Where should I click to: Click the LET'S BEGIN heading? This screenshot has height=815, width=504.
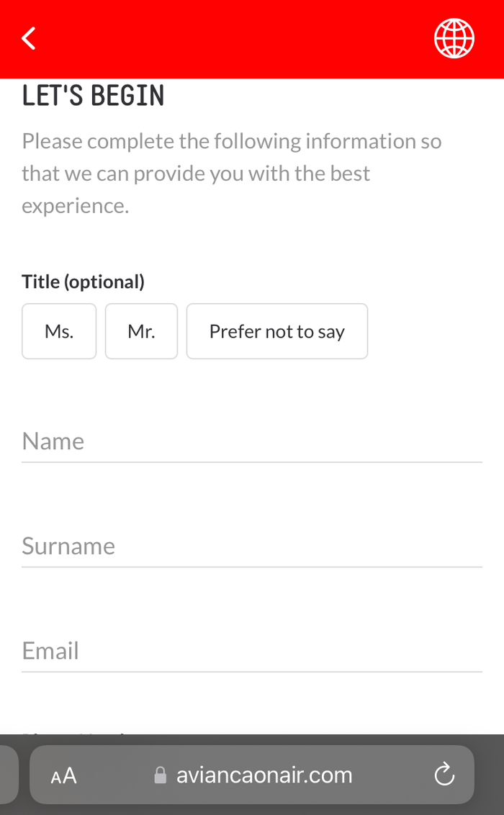coord(93,96)
